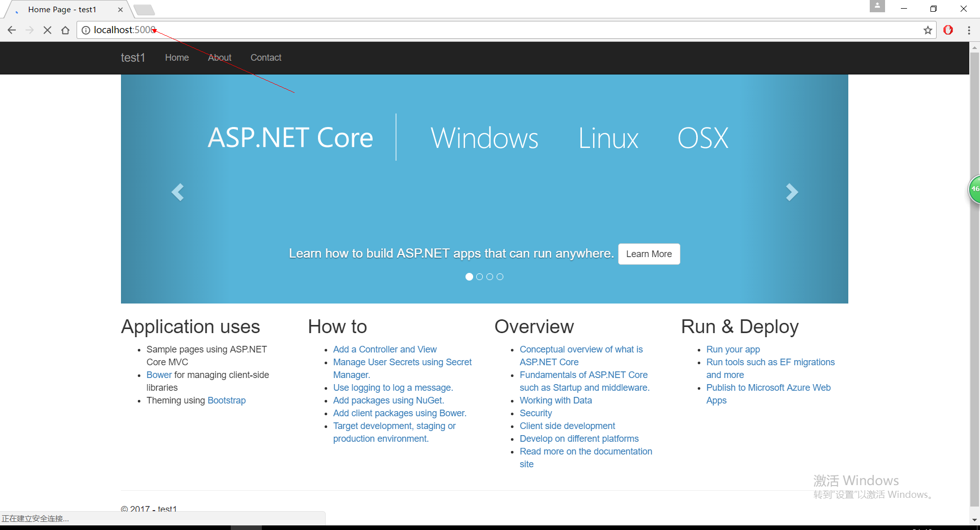Viewport: 980px width, 530px height.
Task: Click the browser forward arrow
Action: tap(30, 30)
